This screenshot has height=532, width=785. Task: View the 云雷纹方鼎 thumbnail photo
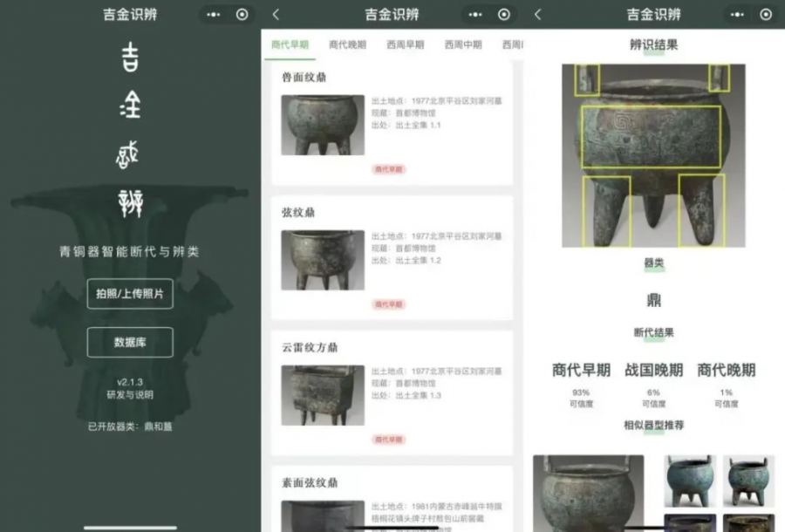323,395
